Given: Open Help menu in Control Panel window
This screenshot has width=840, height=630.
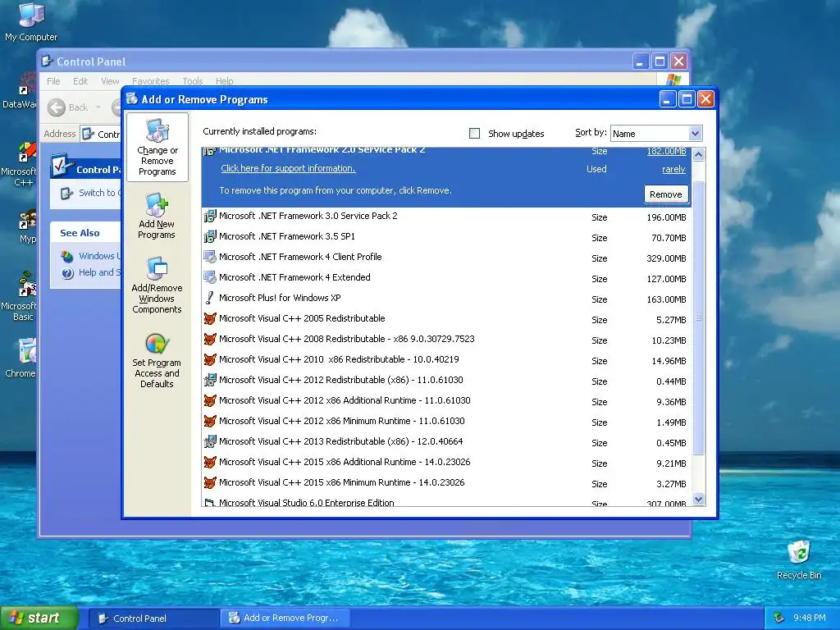Looking at the screenshot, I should tap(225, 81).
